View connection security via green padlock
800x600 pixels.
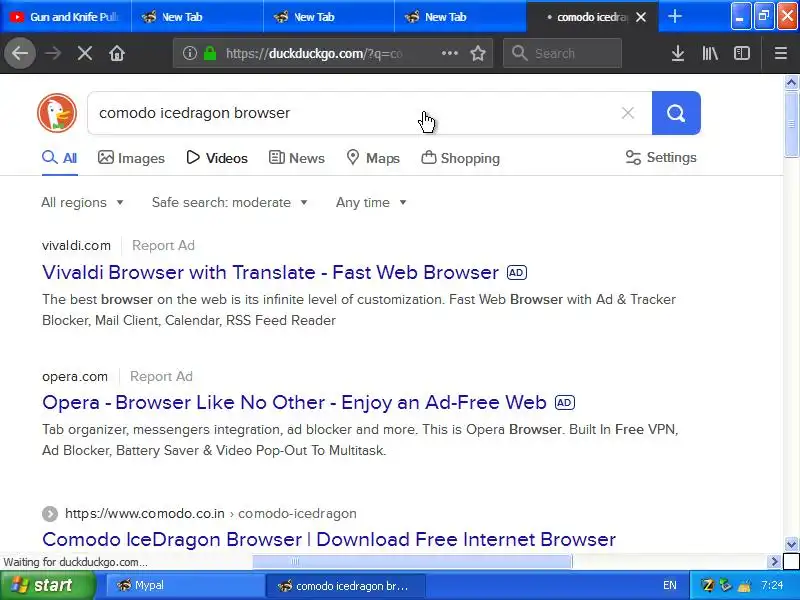(210, 53)
